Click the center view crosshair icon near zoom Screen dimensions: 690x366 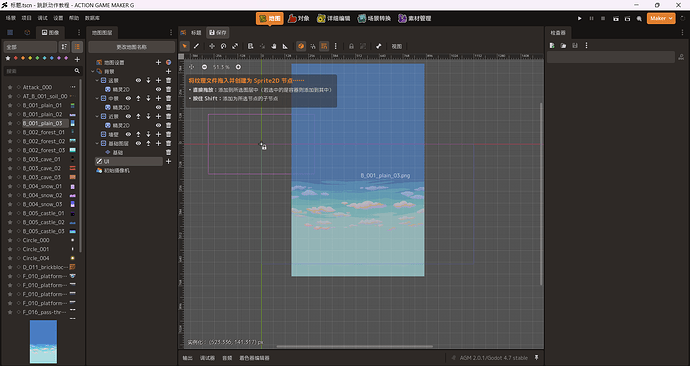point(191,67)
